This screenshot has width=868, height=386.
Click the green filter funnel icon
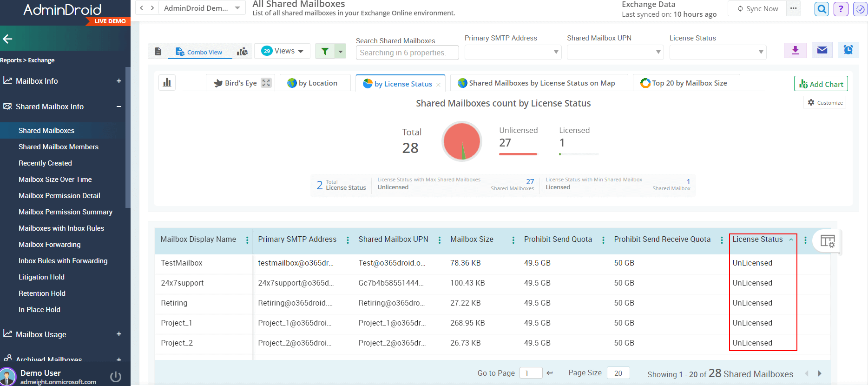[325, 51]
